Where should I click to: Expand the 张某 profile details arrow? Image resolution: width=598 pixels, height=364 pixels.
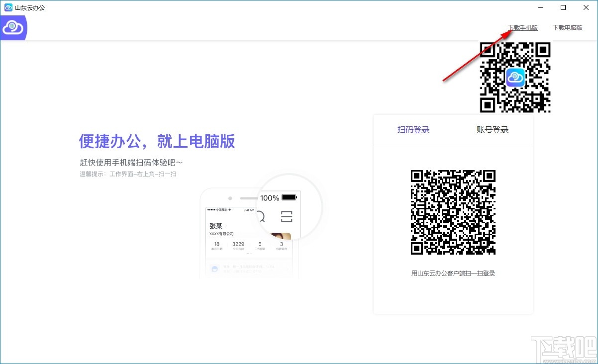pos(227,226)
